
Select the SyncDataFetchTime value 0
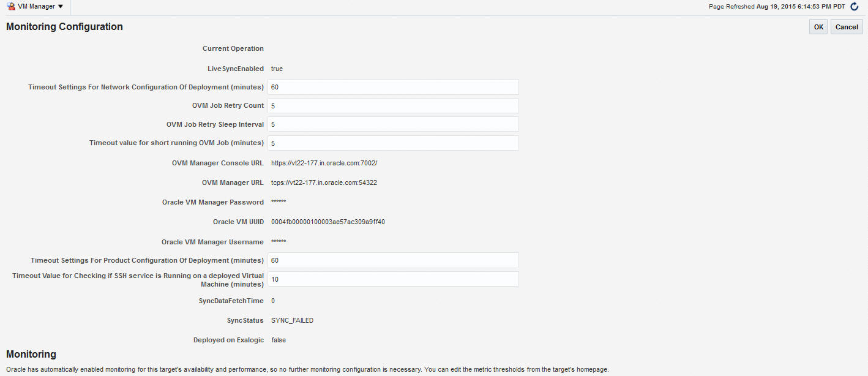point(273,301)
